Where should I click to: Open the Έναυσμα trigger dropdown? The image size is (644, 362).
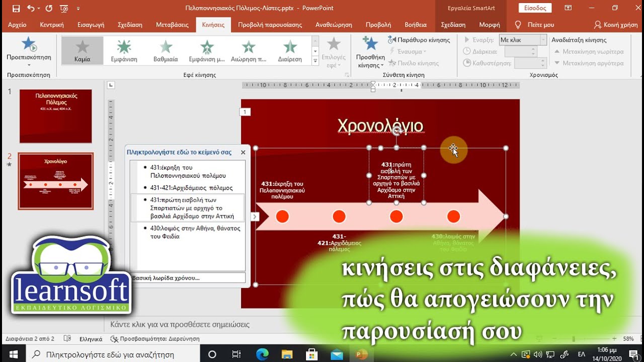(x=408, y=51)
